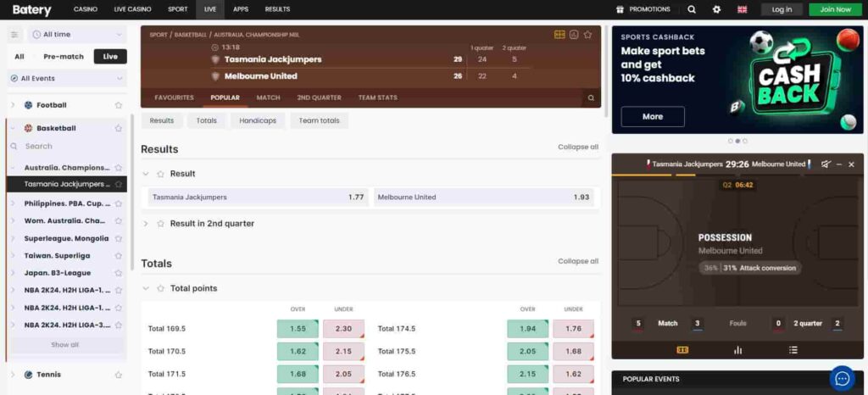Star the Total points market

coord(160,288)
